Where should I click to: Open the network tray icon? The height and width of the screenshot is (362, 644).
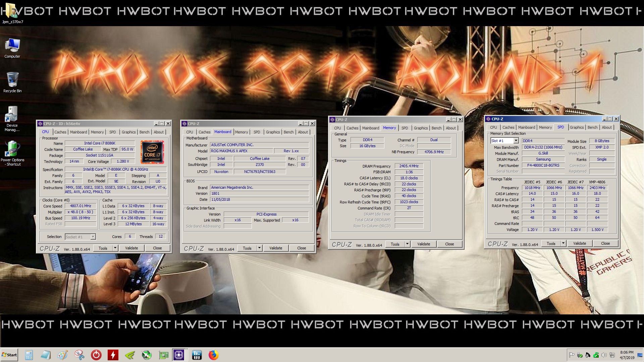click(612, 355)
